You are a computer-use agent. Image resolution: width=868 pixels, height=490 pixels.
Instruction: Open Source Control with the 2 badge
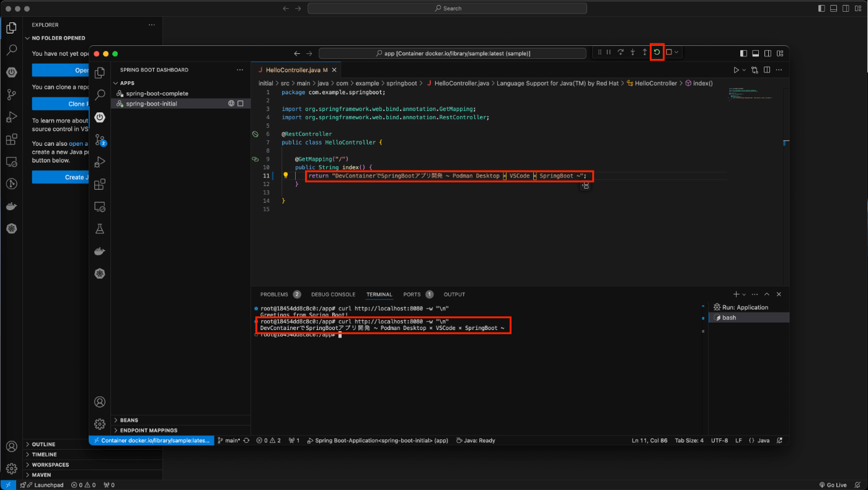(x=100, y=140)
